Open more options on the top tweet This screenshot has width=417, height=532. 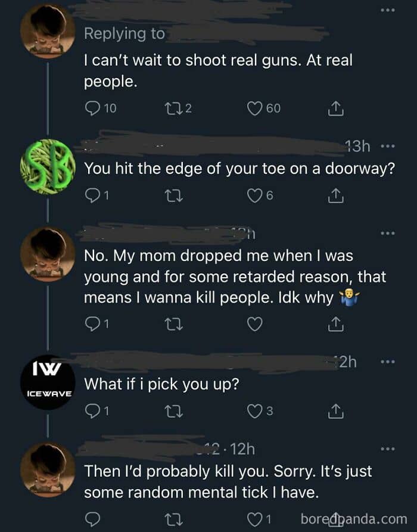(389, 10)
